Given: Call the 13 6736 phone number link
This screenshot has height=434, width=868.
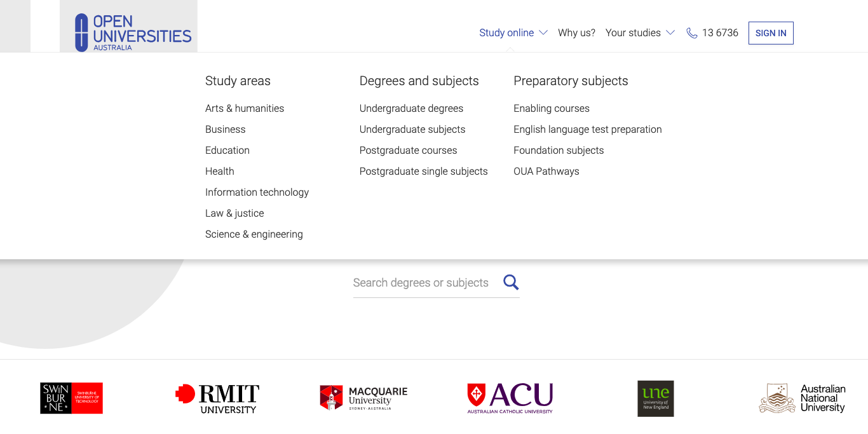Looking at the screenshot, I should pos(720,33).
